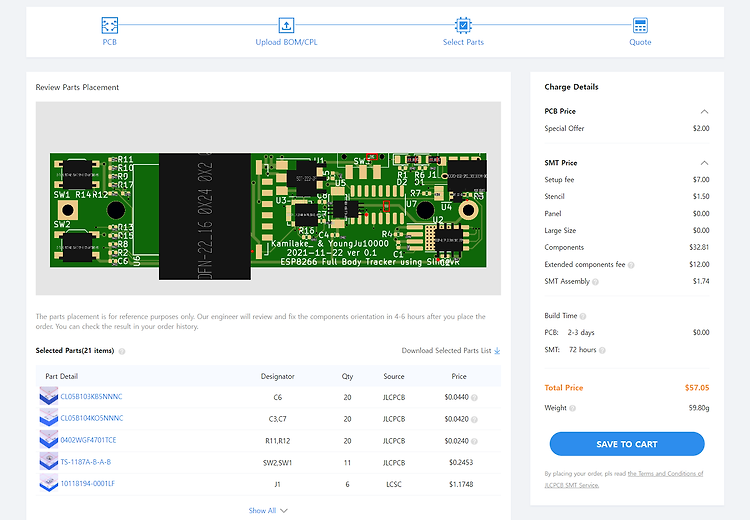This screenshot has width=750, height=520.
Task: Click help icon beside Extended components fee
Action: pyautogui.click(x=631, y=265)
